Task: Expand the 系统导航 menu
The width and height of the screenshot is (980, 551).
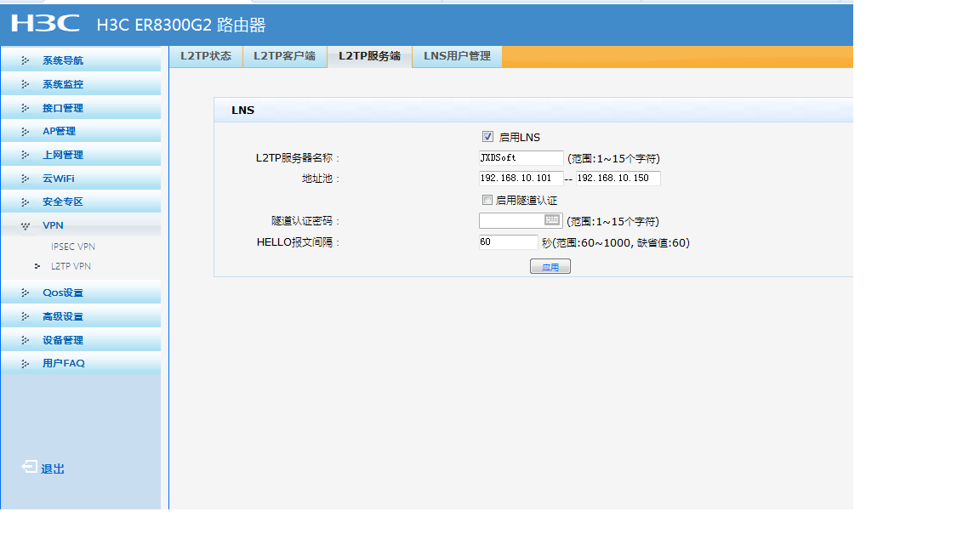Action: pyautogui.click(x=81, y=60)
